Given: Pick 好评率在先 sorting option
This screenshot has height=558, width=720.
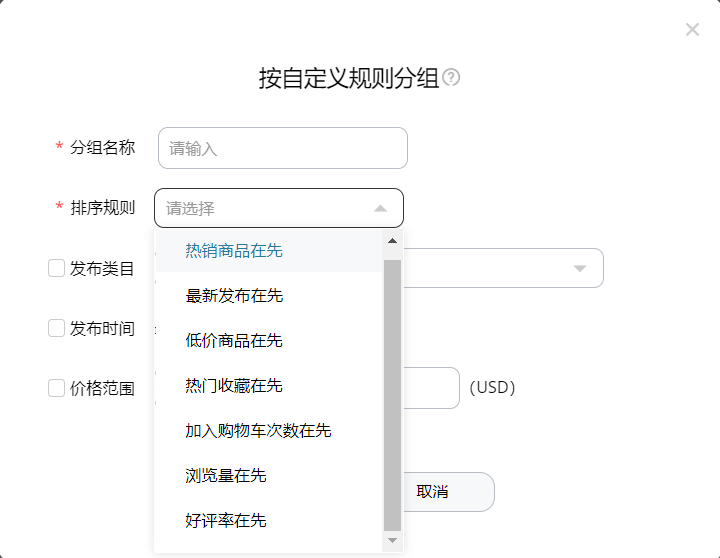Looking at the screenshot, I should 269,520.
